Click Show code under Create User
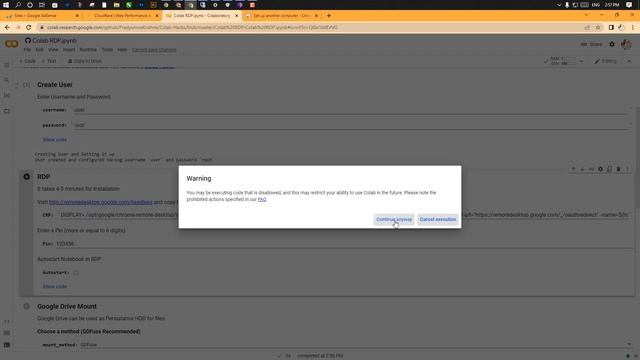 pos(55,140)
